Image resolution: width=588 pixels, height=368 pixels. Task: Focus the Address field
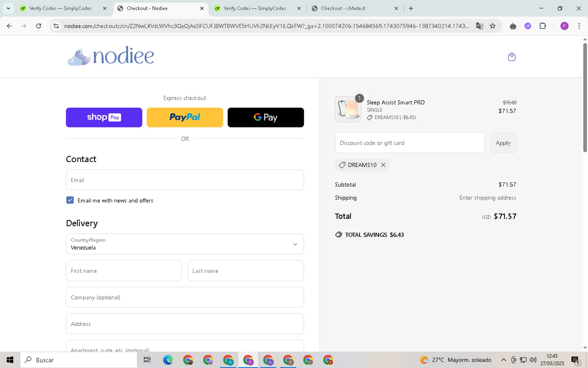point(185,324)
